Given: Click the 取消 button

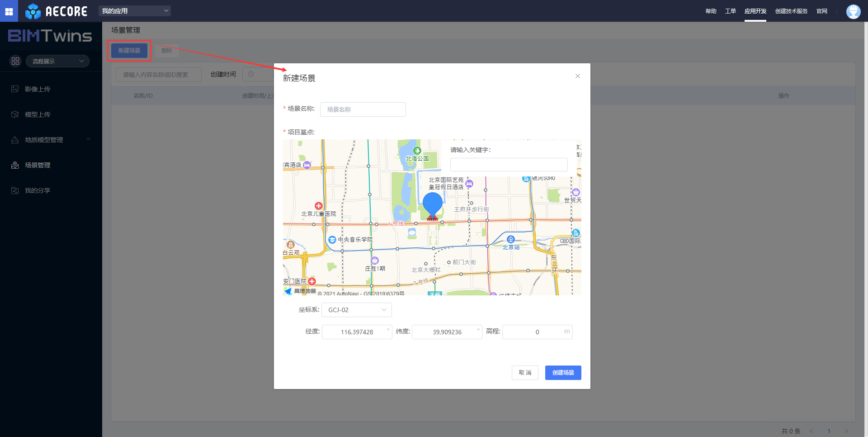Looking at the screenshot, I should pos(525,373).
